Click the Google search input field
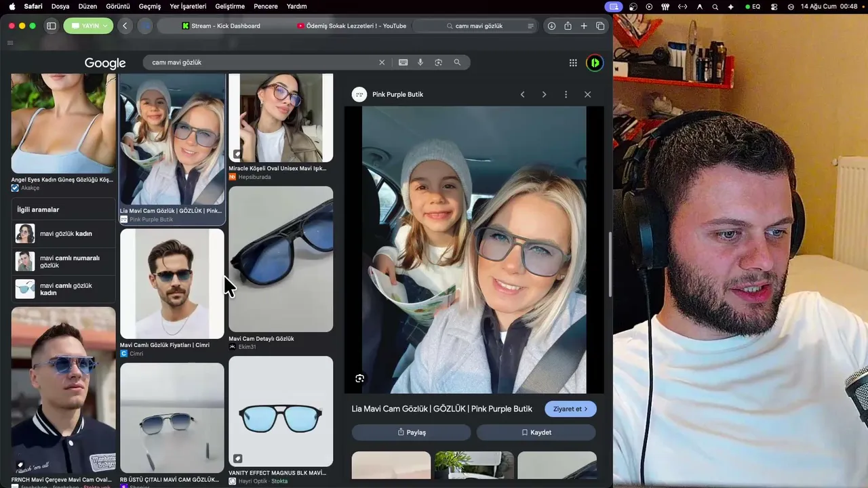The height and width of the screenshot is (488, 868). 261,62
